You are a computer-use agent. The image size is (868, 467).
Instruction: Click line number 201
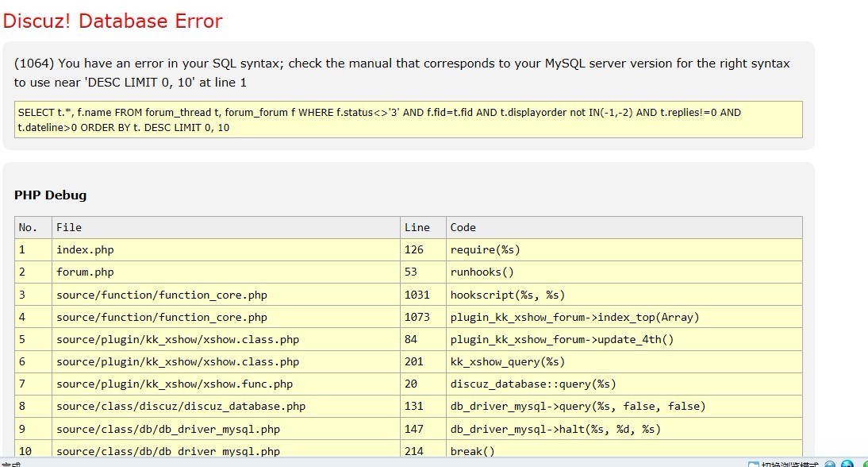tap(423, 361)
